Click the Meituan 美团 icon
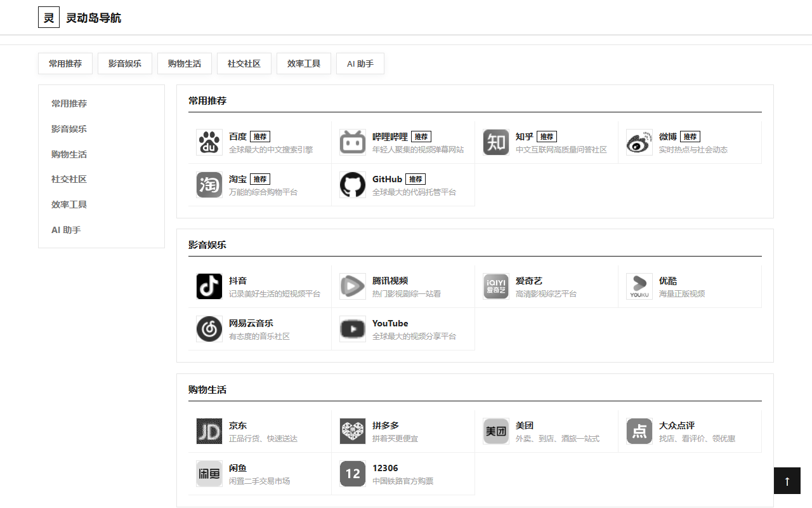The width and height of the screenshot is (812, 508). tap(496, 431)
